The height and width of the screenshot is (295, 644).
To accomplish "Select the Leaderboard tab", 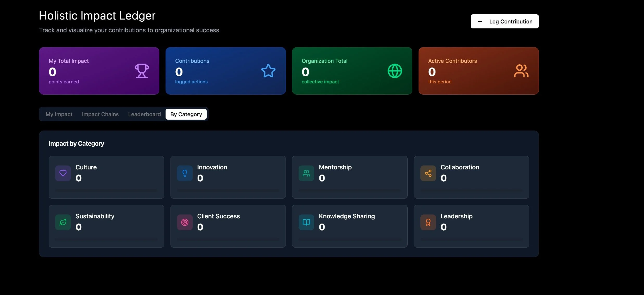I will (x=144, y=114).
